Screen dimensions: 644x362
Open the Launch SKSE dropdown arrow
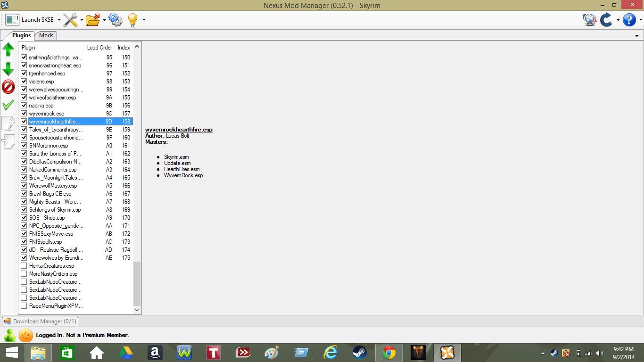[x=59, y=20]
